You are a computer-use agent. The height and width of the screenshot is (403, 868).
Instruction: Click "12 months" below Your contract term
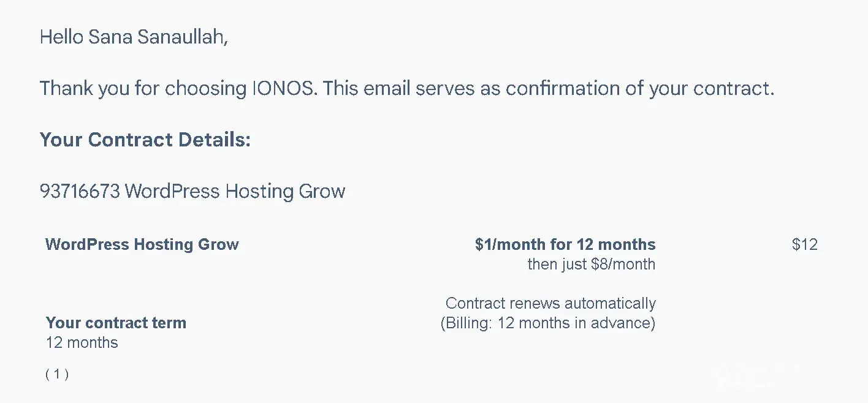(82, 342)
